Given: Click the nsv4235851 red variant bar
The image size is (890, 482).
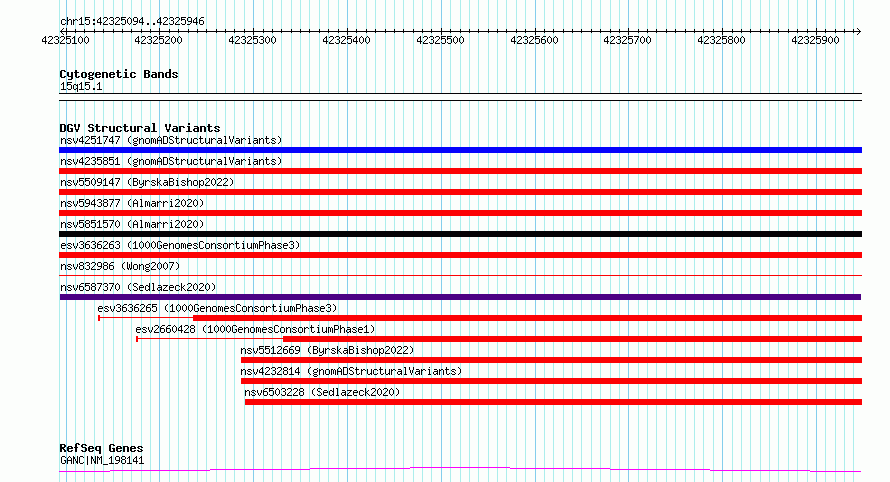Looking at the screenshot, I should [460, 171].
